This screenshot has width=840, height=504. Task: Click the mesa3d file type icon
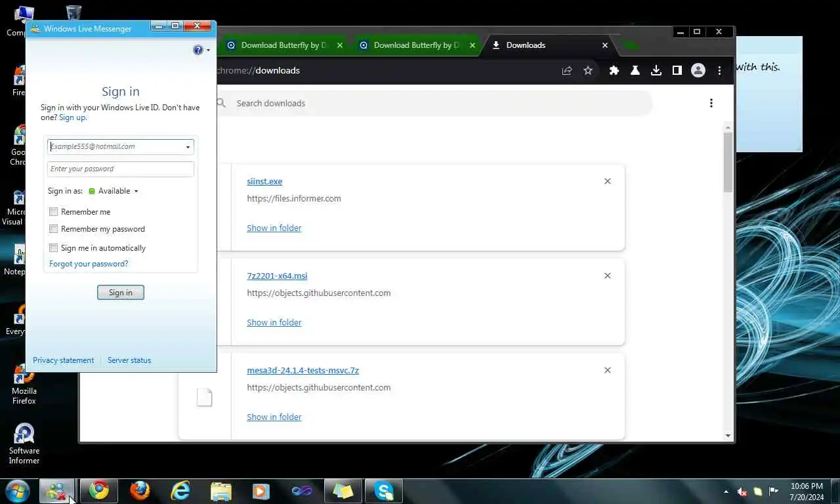205,397
